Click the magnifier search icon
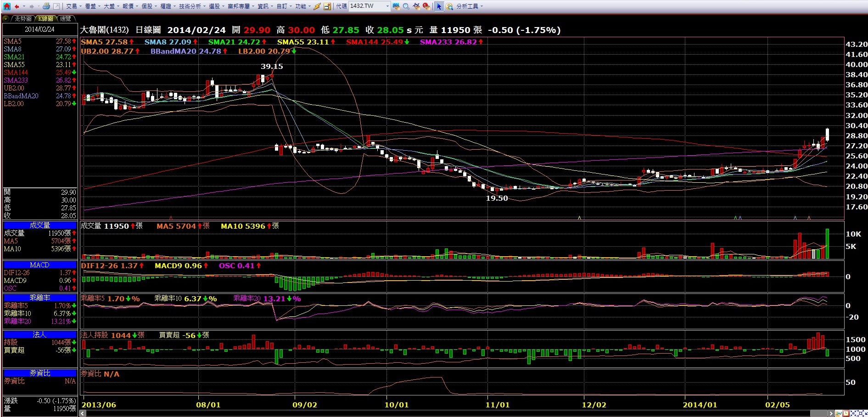 tap(406, 6)
